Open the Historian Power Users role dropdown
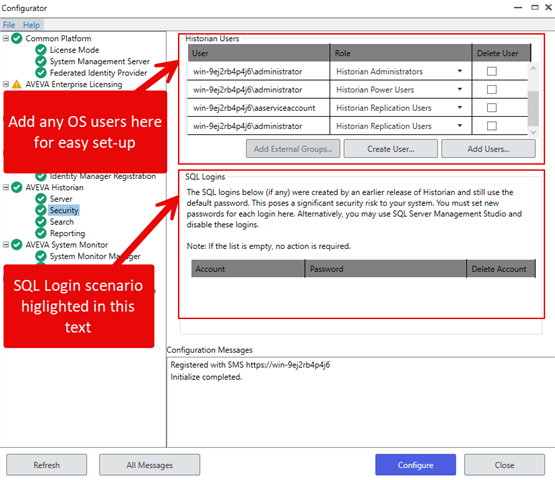The image size is (555, 480). click(460, 89)
